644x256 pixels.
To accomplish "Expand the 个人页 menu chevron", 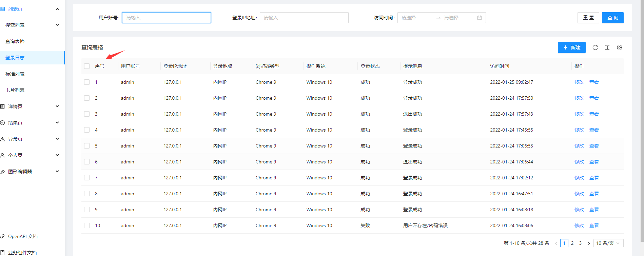I will (x=57, y=155).
